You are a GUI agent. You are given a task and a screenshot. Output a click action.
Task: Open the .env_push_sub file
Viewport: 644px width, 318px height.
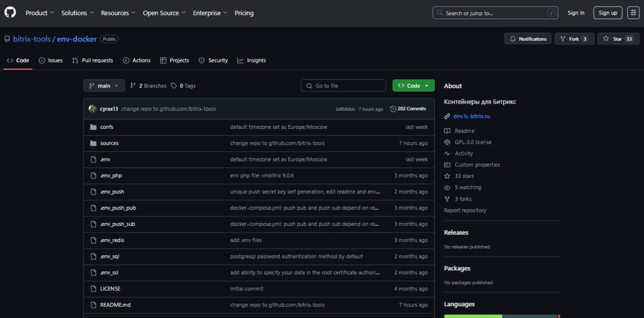[118, 224]
